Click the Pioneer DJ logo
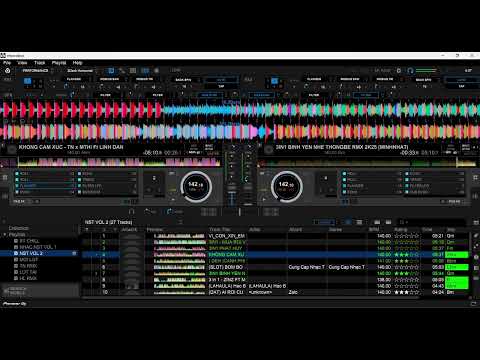 click(15, 304)
